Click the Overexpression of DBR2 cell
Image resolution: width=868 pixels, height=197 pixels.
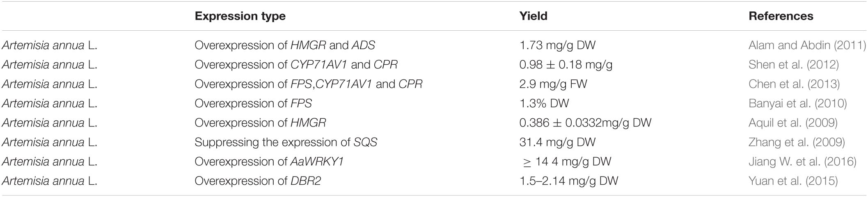(x=258, y=181)
